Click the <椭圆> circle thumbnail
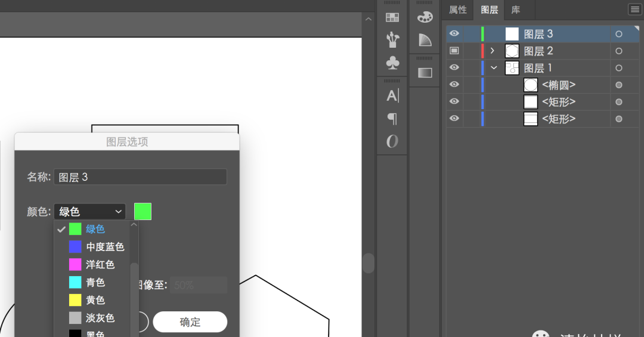The width and height of the screenshot is (644, 337). [x=531, y=85]
